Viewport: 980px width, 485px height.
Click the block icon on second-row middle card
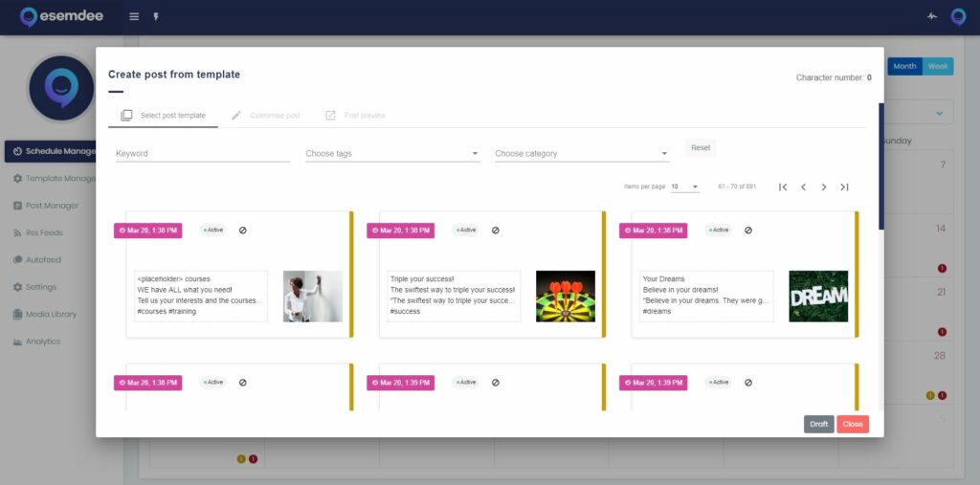(496, 383)
